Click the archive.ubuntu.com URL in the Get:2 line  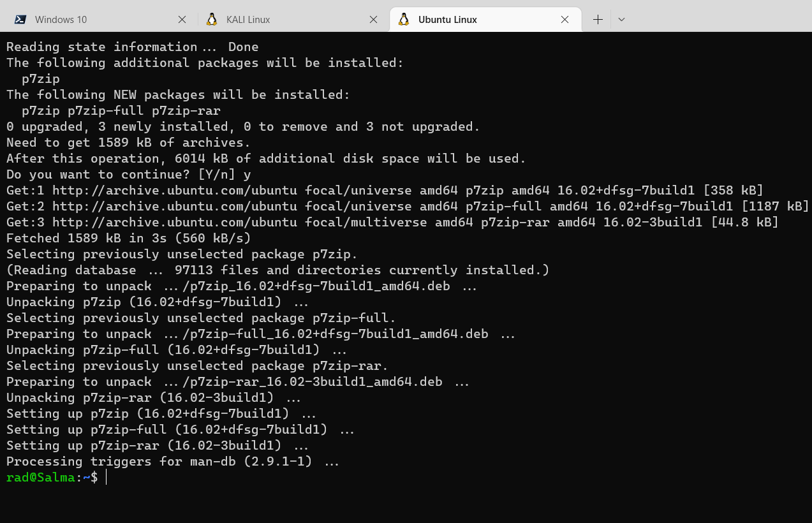tap(174, 206)
